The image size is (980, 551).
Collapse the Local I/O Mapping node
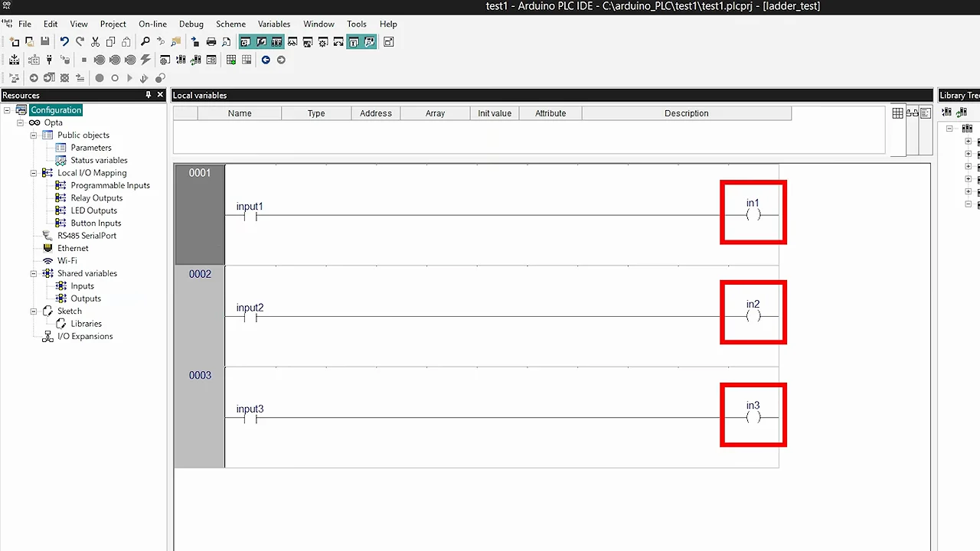coord(34,173)
